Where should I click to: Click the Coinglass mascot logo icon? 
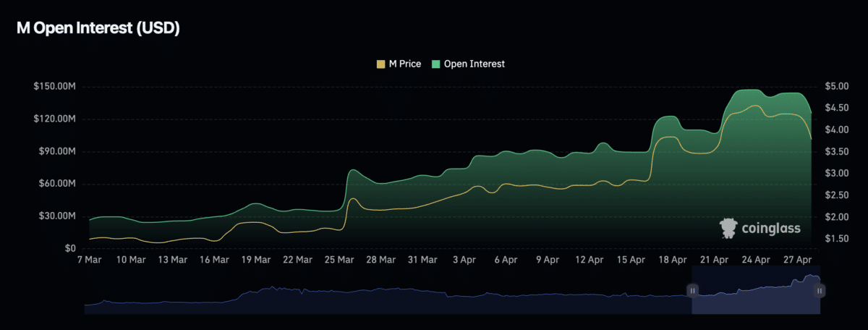pyautogui.click(x=728, y=229)
